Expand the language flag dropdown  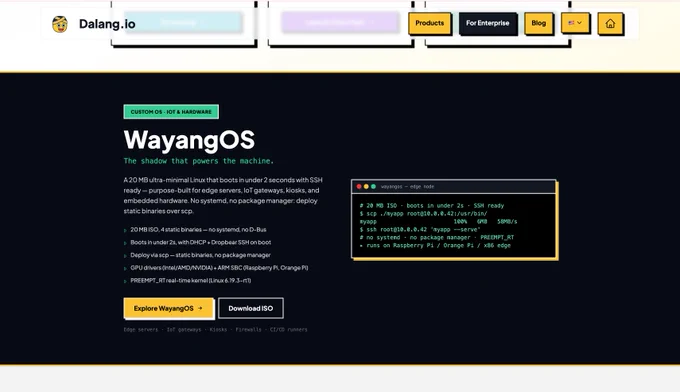[x=575, y=23]
